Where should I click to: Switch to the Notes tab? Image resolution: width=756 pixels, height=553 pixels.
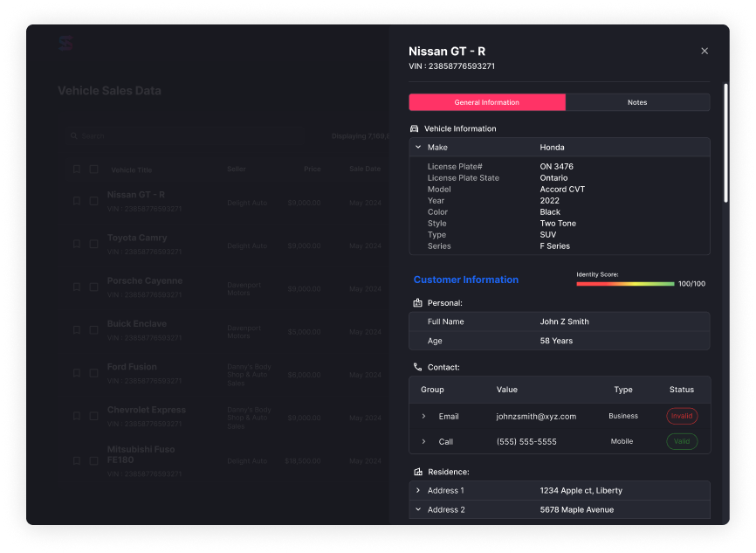point(637,102)
